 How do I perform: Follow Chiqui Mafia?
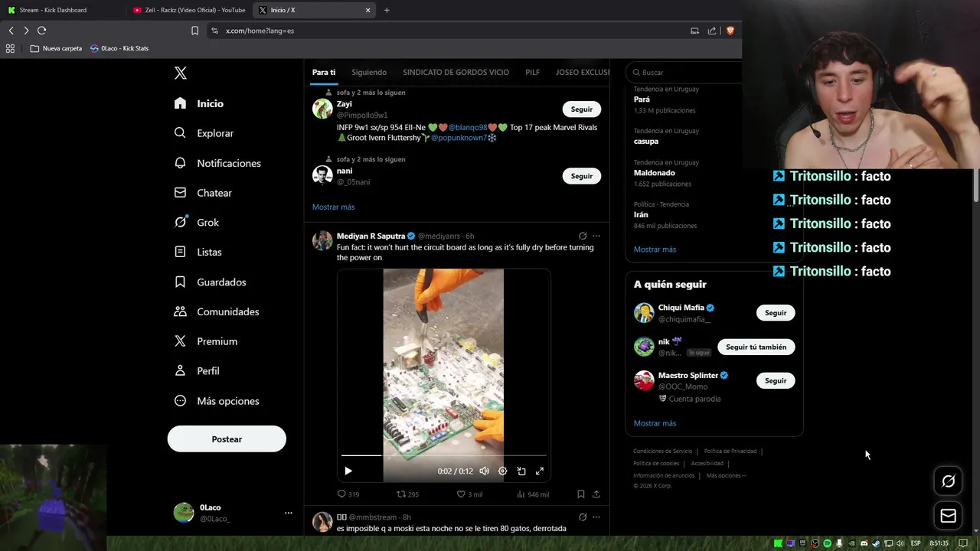click(x=776, y=313)
